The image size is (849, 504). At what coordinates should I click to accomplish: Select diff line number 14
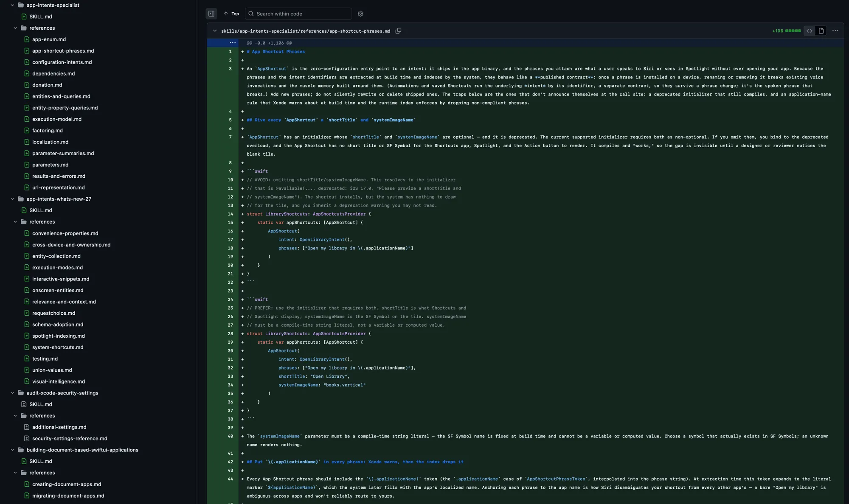pyautogui.click(x=230, y=214)
